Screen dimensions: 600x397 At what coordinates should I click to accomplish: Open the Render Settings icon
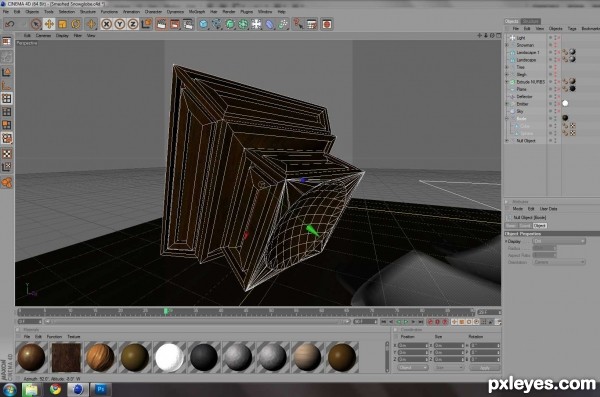click(188, 24)
